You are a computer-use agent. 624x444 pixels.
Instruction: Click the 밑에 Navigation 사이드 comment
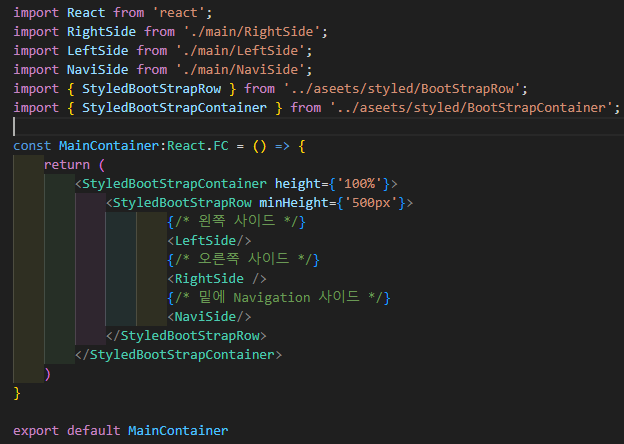(279, 298)
